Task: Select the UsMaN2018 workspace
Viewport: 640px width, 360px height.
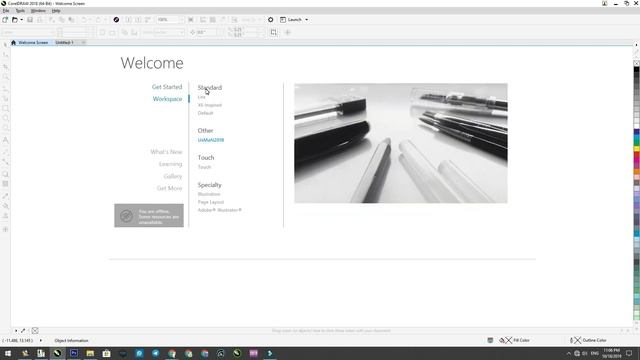Action: point(211,140)
